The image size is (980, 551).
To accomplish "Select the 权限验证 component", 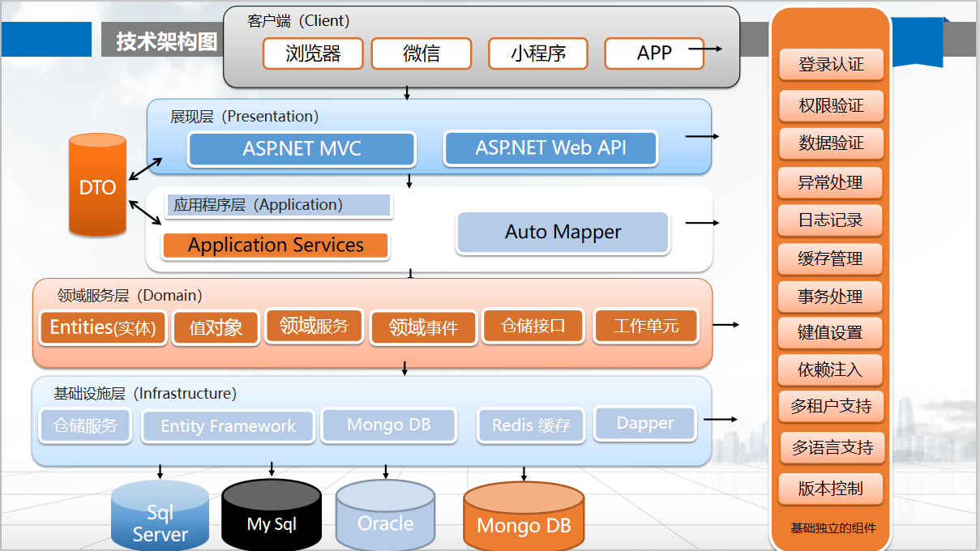I will pyautogui.click(x=831, y=105).
